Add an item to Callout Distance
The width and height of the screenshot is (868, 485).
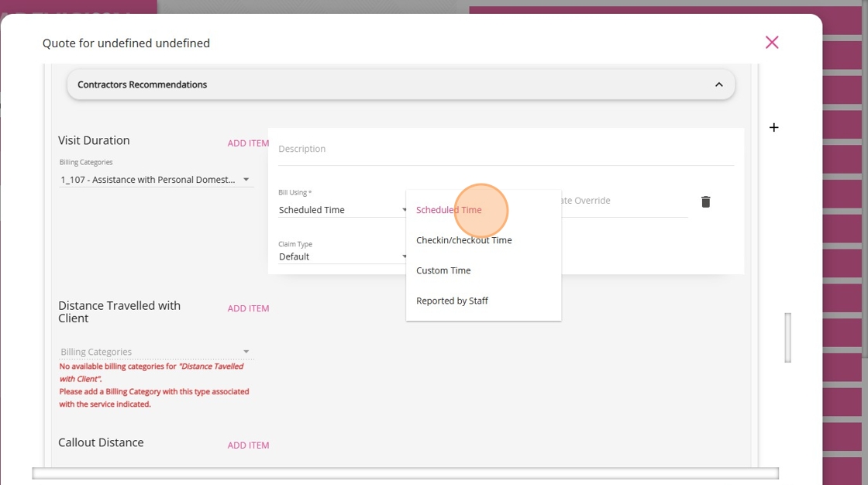248,445
